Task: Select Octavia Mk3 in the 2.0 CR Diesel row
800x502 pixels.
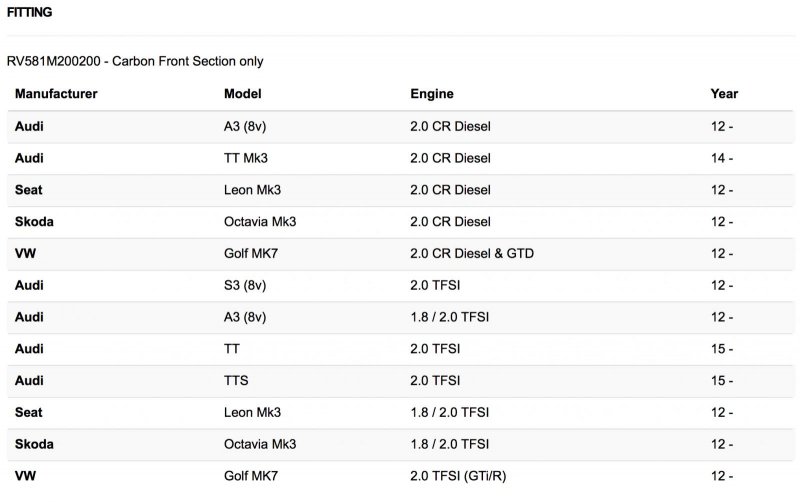Action: pos(260,222)
